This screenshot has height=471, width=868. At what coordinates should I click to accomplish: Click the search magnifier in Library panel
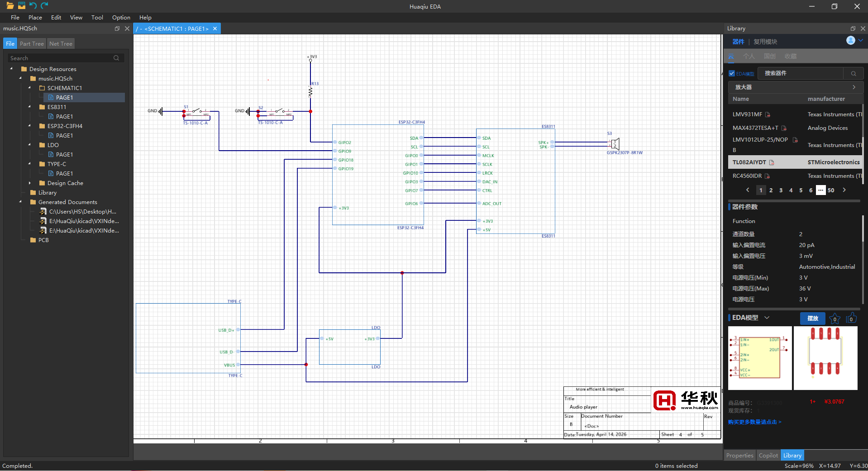(x=854, y=73)
